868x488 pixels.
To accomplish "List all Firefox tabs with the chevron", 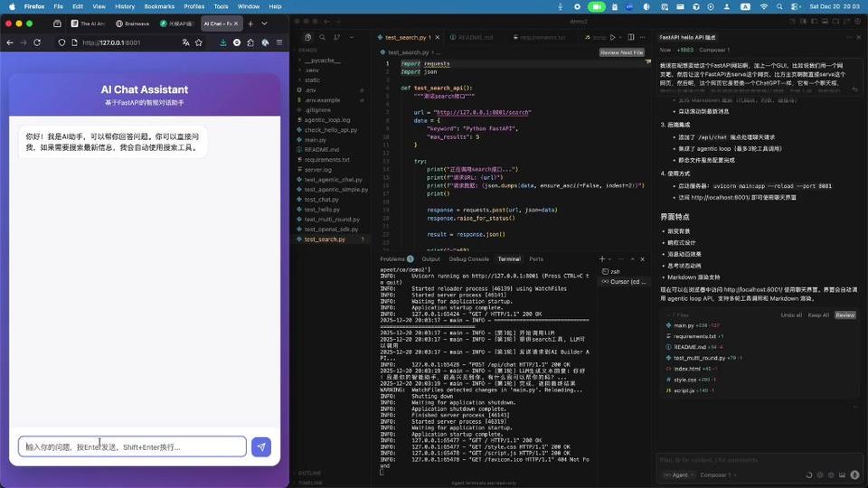I will click(x=265, y=23).
